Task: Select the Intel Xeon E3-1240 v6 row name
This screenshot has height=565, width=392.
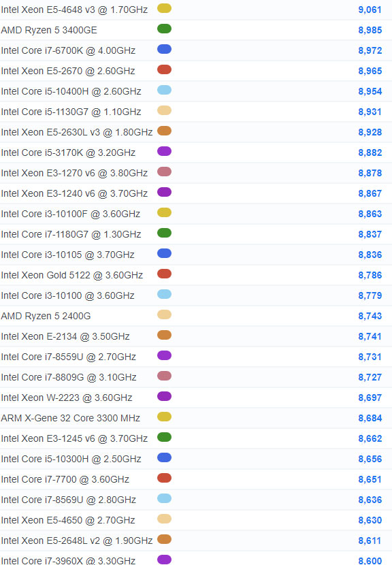Action: 74,193
